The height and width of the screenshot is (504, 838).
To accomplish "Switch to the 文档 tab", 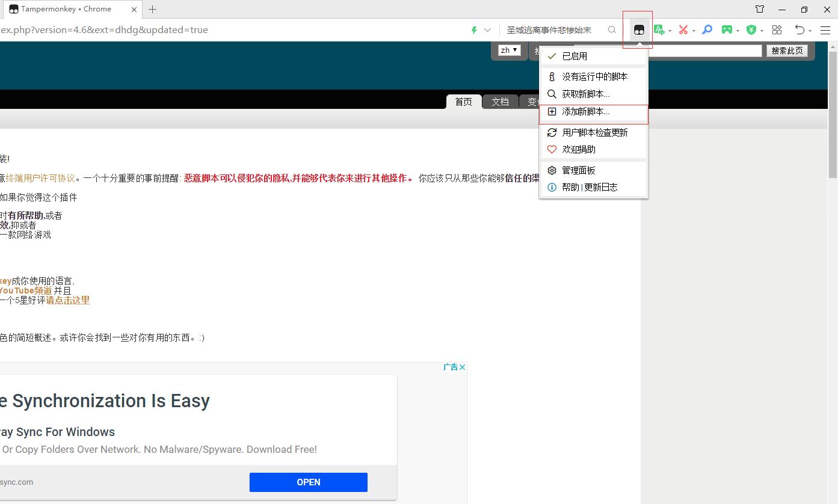I will pos(500,102).
